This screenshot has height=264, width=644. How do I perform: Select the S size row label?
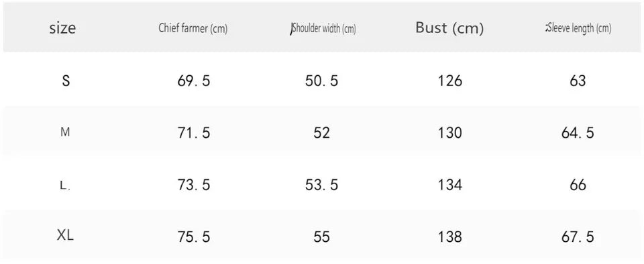tap(66, 81)
